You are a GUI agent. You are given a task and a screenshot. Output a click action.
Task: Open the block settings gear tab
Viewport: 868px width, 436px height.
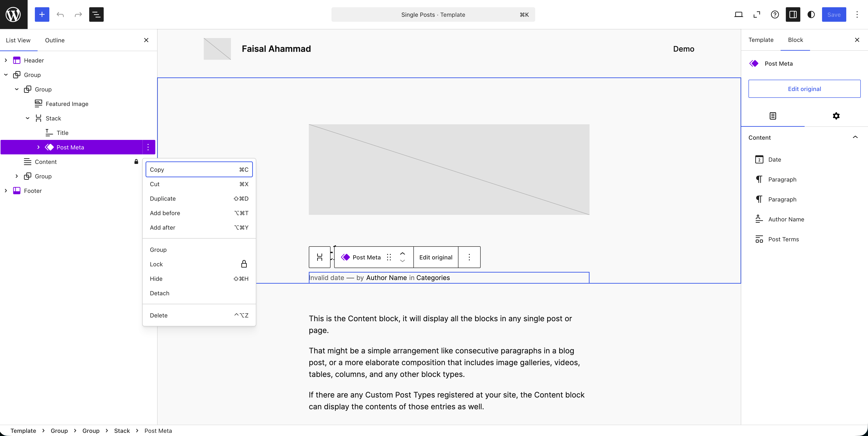[836, 116]
